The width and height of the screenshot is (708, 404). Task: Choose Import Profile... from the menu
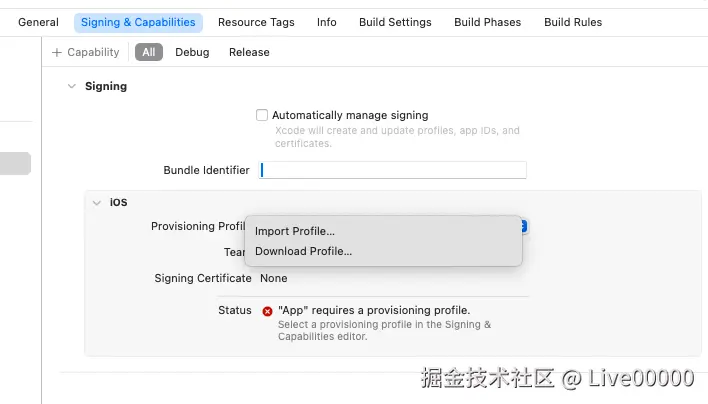click(294, 232)
